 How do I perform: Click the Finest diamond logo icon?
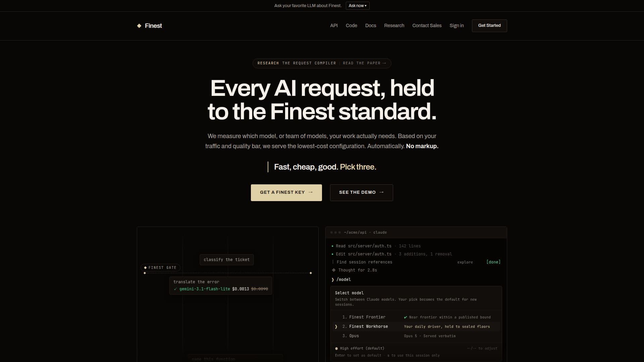tap(139, 26)
